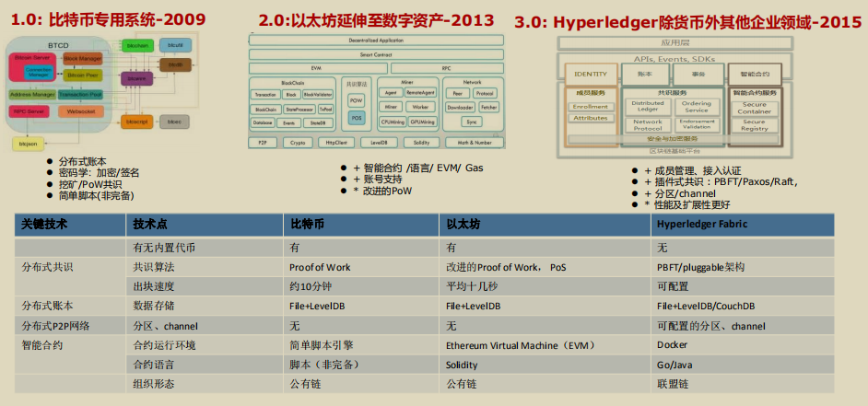Click the heading mentioning Hyperledger 2015
This screenshot has width=868, height=406.
tap(687, 22)
